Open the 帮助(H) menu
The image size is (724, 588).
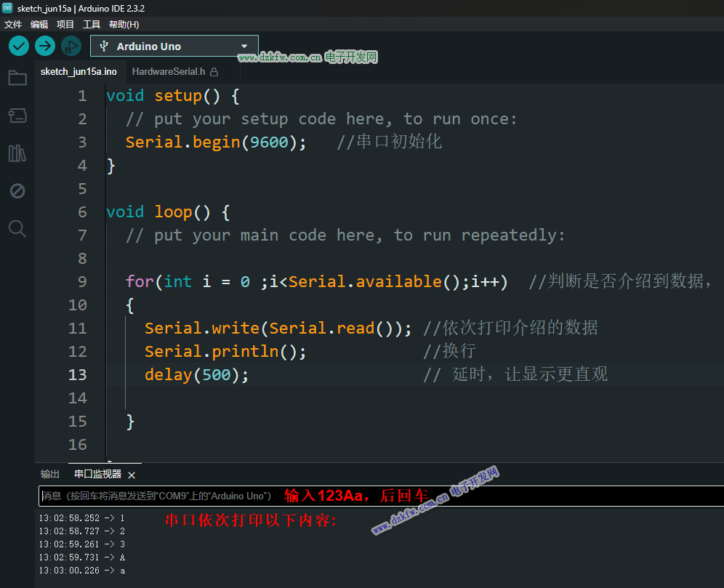[124, 24]
